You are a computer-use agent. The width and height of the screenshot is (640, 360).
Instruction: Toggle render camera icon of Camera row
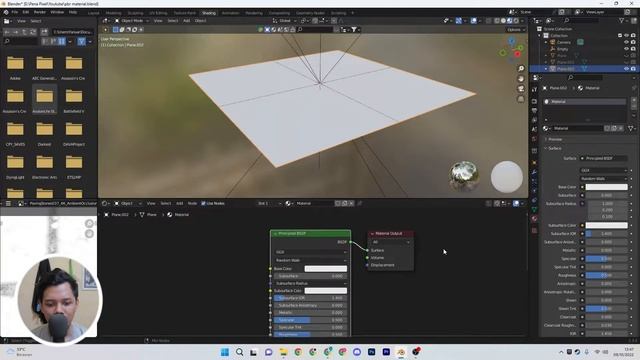coord(633,42)
